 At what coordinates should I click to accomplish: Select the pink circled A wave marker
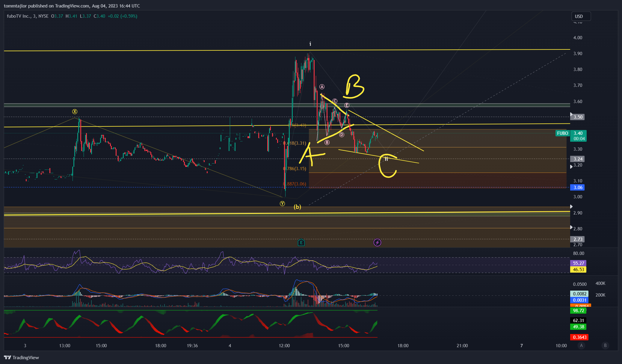point(322,87)
